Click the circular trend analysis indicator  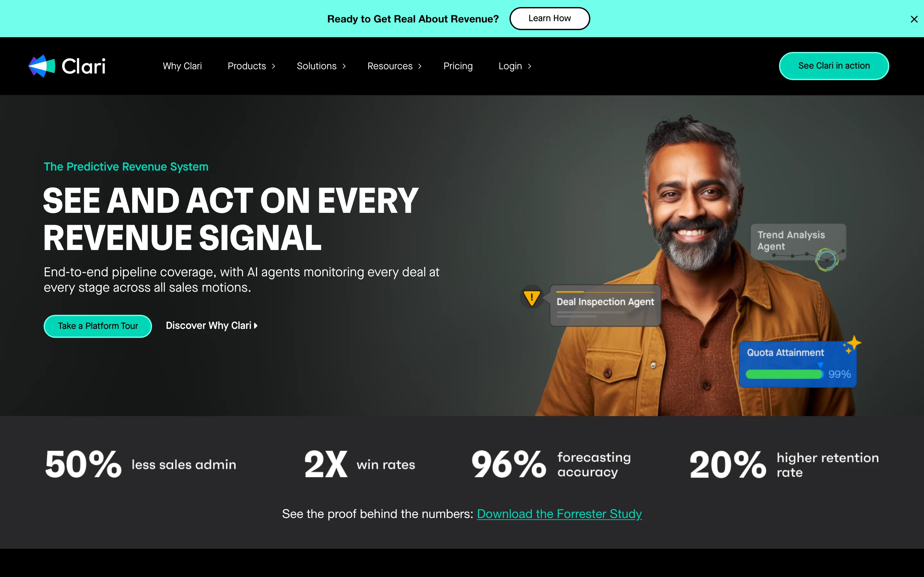[827, 260]
